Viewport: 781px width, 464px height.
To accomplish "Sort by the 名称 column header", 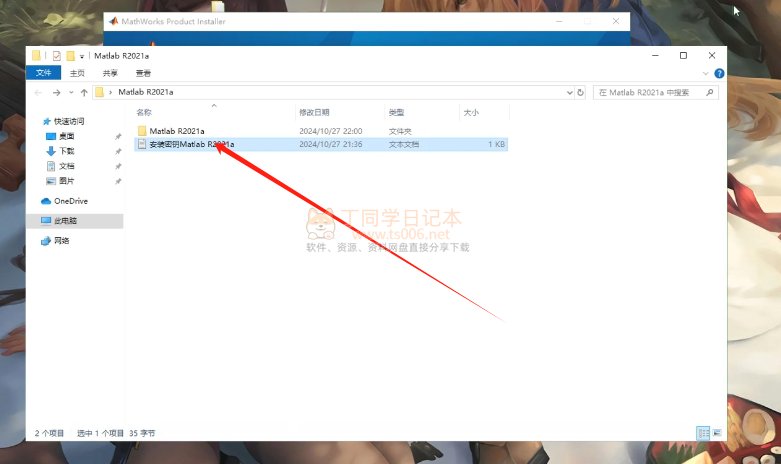I will [144, 112].
